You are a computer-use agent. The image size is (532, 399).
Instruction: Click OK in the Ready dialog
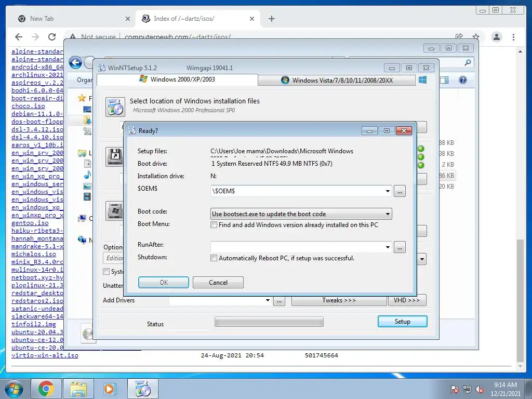164,282
